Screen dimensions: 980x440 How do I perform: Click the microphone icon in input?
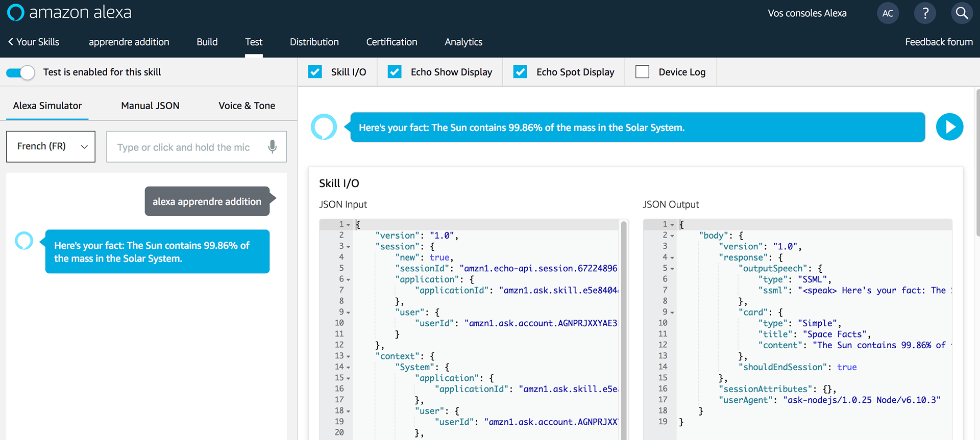point(273,147)
